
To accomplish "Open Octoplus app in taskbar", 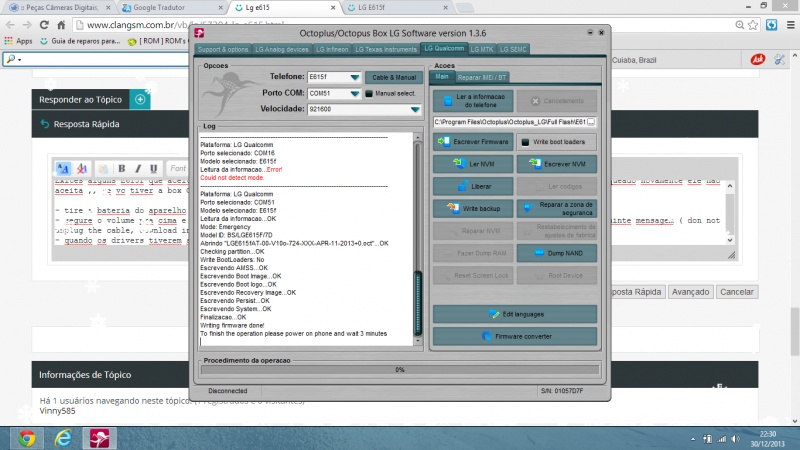I will 99,438.
